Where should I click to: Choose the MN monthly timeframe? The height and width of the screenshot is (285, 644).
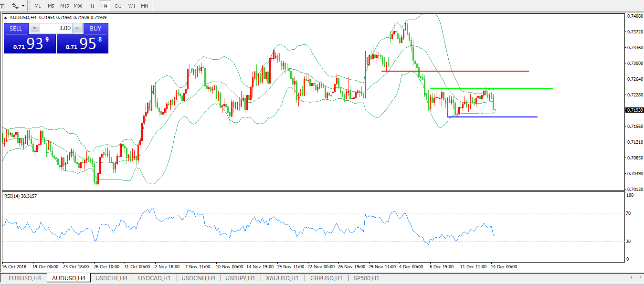(144, 6)
